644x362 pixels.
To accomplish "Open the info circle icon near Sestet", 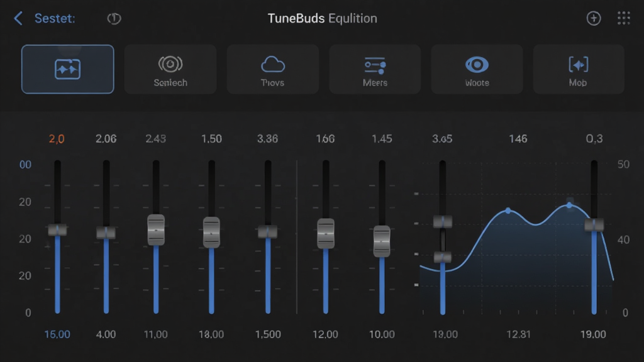I will point(114,18).
